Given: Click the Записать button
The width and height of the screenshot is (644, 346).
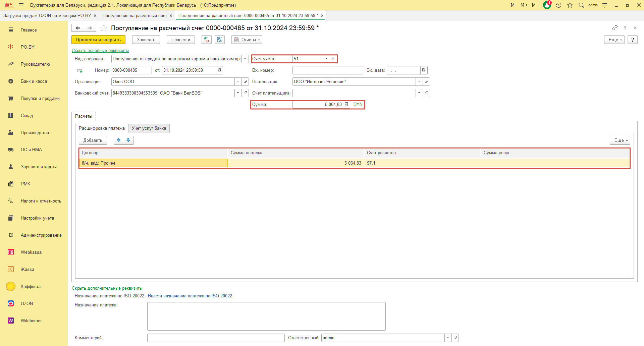Looking at the screenshot, I should pyautogui.click(x=146, y=40).
